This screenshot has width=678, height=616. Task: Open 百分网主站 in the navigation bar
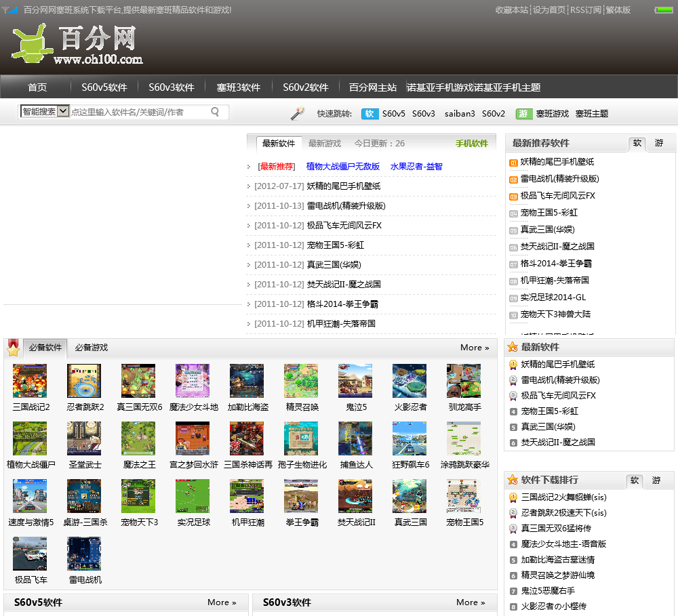click(x=373, y=87)
